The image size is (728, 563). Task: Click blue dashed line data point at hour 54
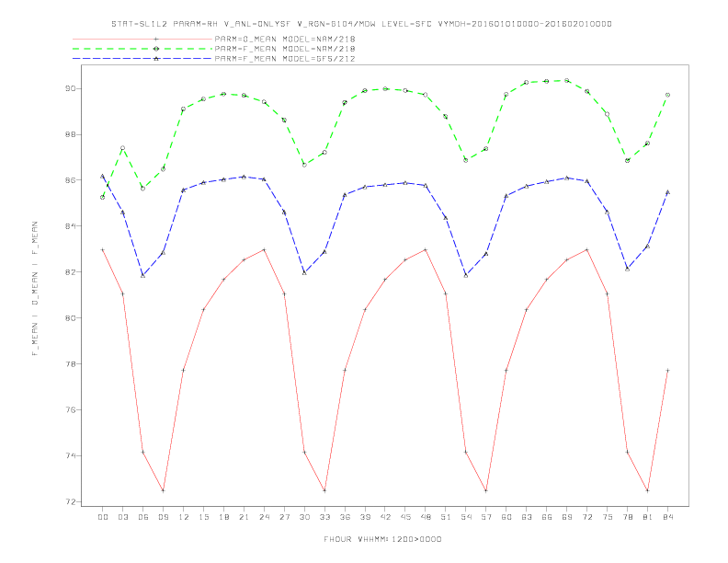(466, 276)
